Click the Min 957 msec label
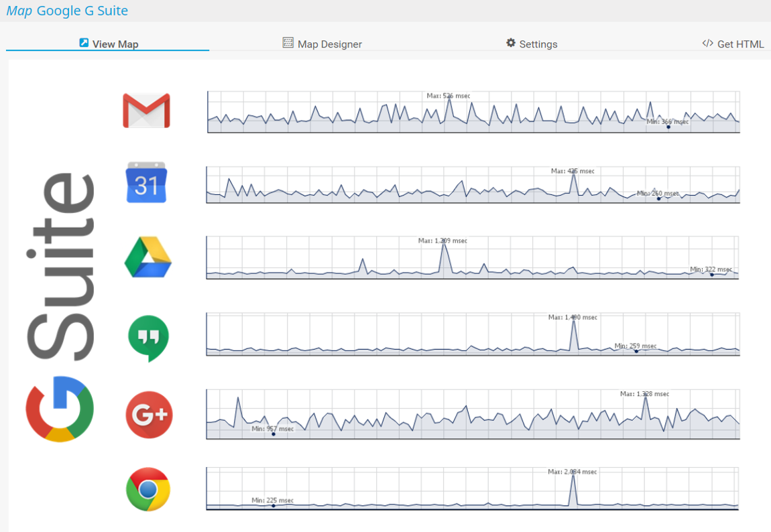The width and height of the screenshot is (771, 532). (x=272, y=429)
